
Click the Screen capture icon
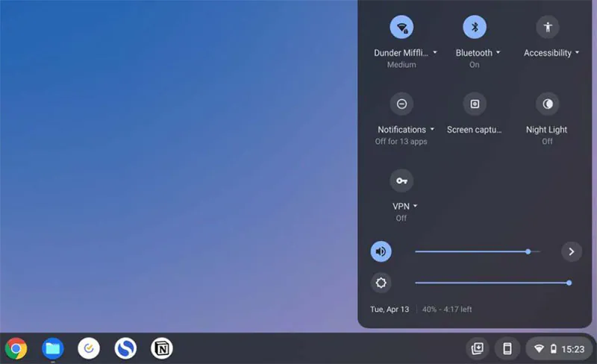[x=475, y=104]
